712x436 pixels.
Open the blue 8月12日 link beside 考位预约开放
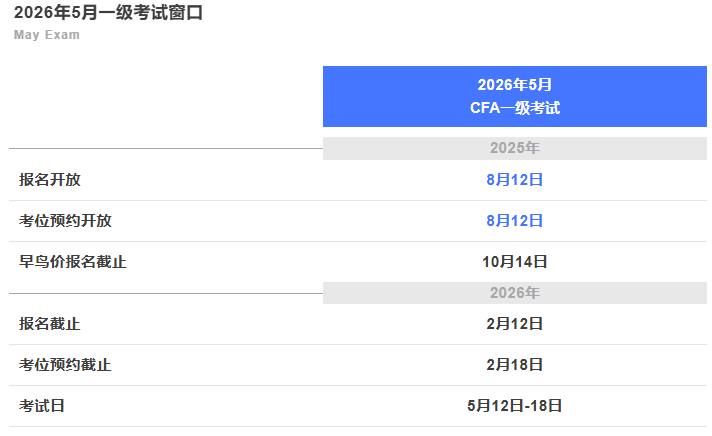(514, 221)
